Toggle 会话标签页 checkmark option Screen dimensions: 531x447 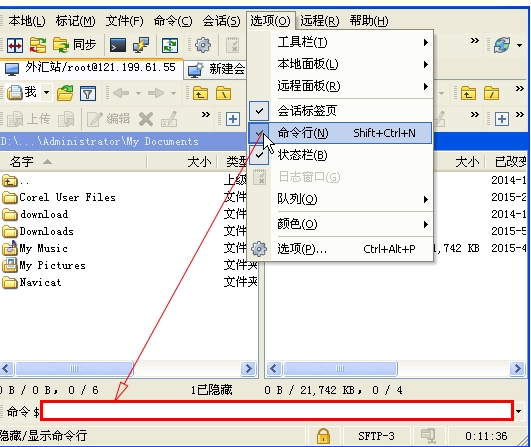click(x=340, y=111)
